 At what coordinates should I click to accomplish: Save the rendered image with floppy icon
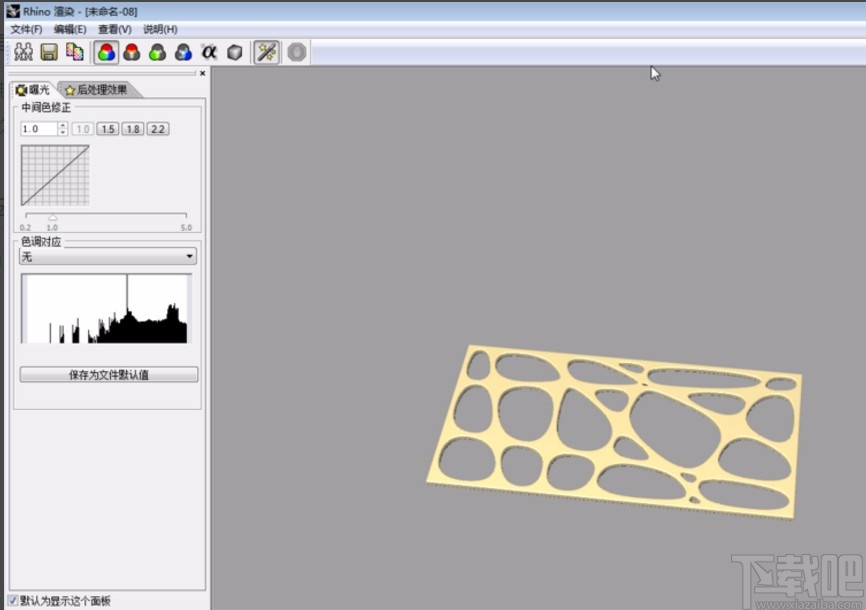(49, 52)
